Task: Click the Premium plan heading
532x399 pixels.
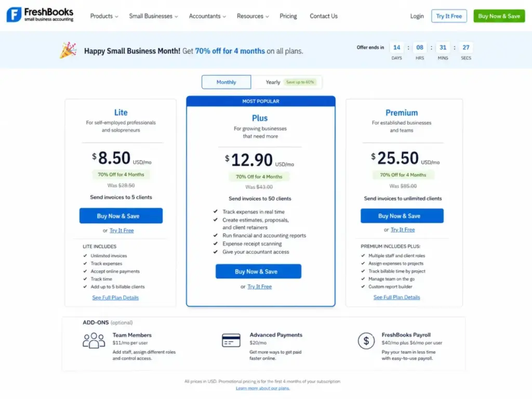Action: tap(402, 113)
